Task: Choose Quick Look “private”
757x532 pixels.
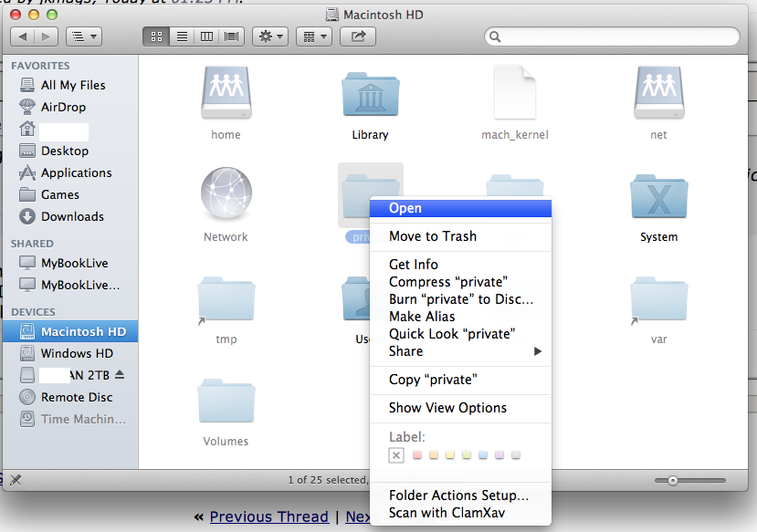Action: [x=460, y=334]
